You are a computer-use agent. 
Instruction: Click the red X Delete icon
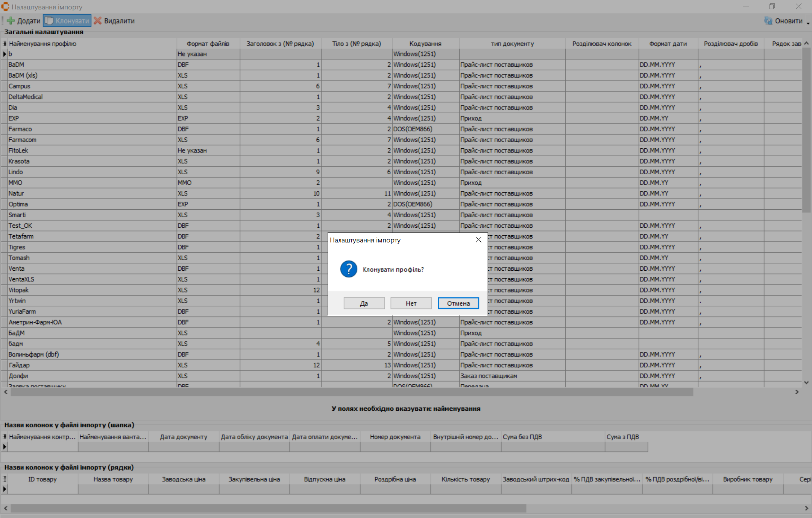tap(98, 21)
